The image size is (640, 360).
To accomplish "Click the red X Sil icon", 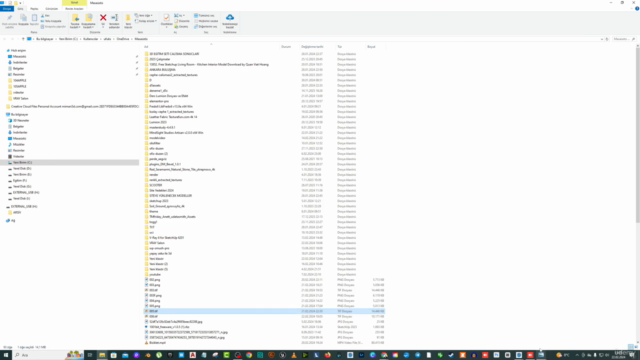I will (x=103, y=18).
